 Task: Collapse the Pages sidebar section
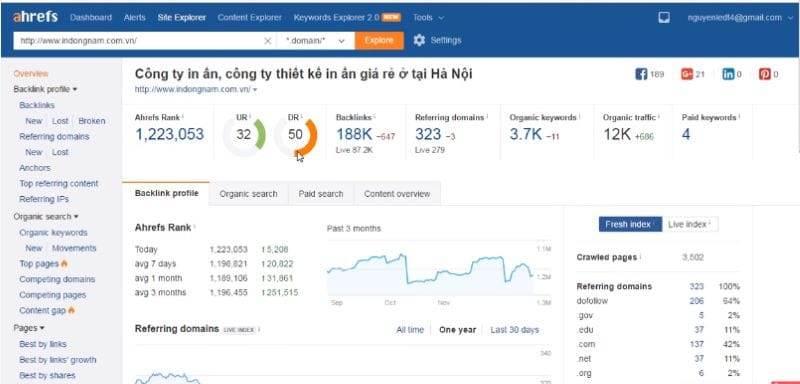coord(29,328)
